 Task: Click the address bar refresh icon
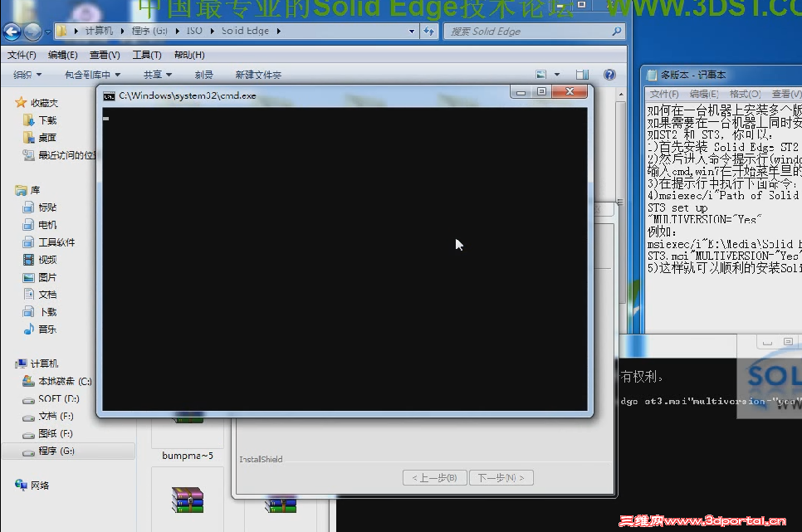click(x=428, y=32)
